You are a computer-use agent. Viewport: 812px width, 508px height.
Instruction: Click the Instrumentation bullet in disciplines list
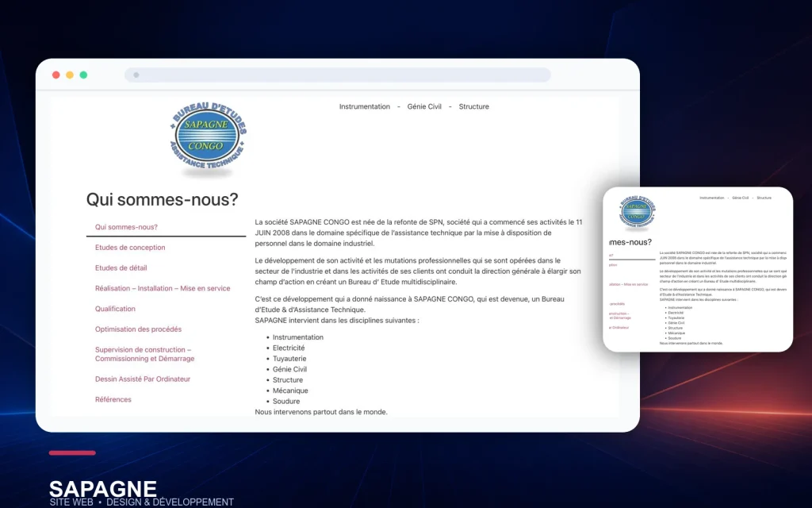point(298,337)
